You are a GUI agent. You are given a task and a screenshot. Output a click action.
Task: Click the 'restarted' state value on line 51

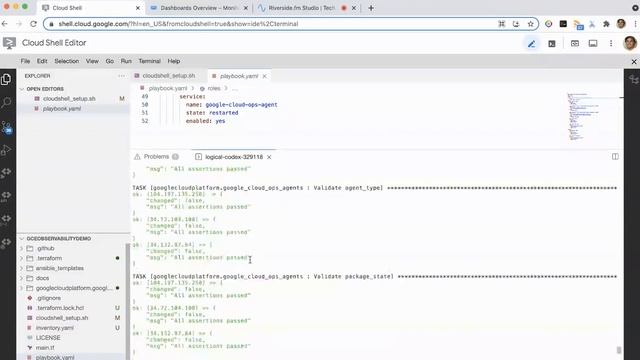[x=224, y=113]
